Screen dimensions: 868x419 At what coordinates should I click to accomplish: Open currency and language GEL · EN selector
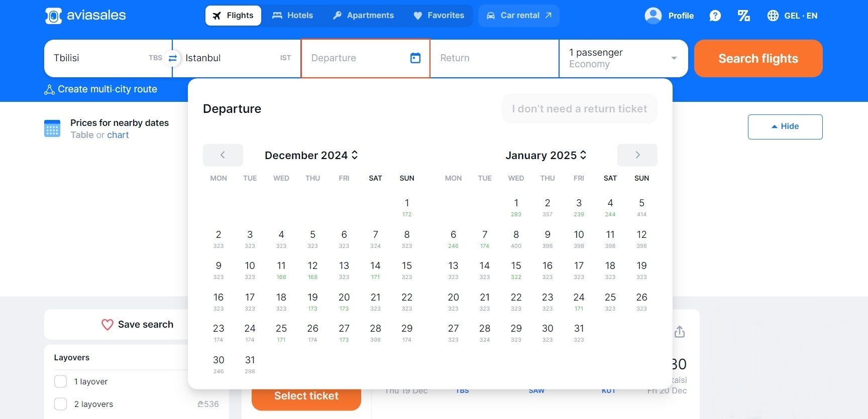(792, 16)
